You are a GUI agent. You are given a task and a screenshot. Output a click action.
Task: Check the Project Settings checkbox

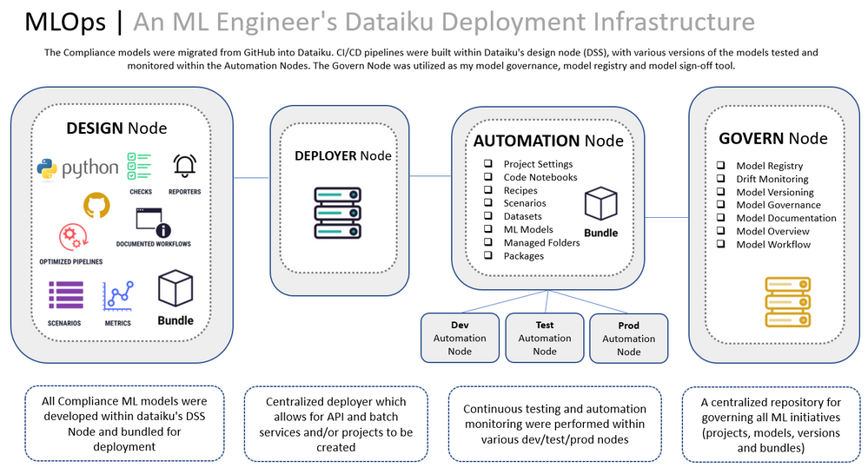pos(488,164)
